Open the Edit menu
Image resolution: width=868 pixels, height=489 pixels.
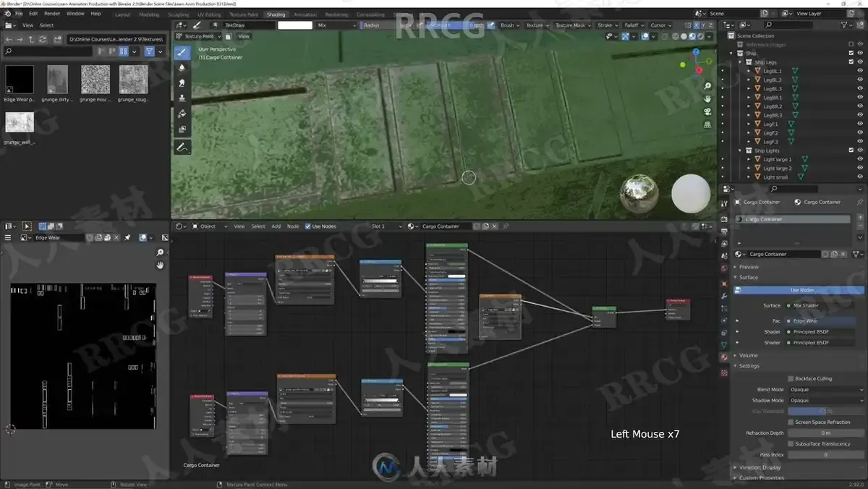pos(33,13)
